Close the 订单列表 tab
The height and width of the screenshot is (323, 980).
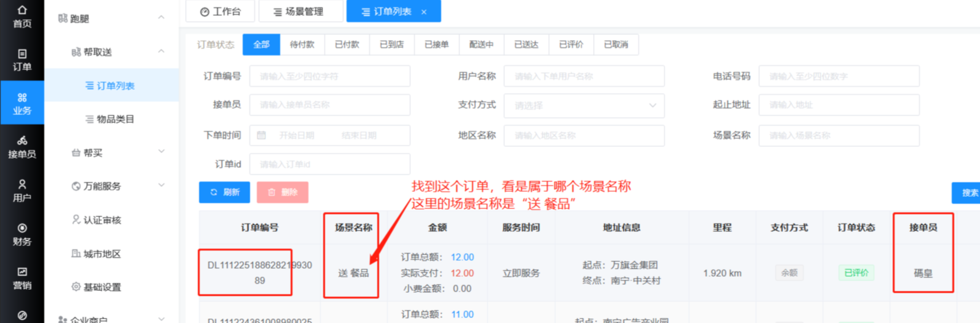pyautogui.click(x=424, y=12)
